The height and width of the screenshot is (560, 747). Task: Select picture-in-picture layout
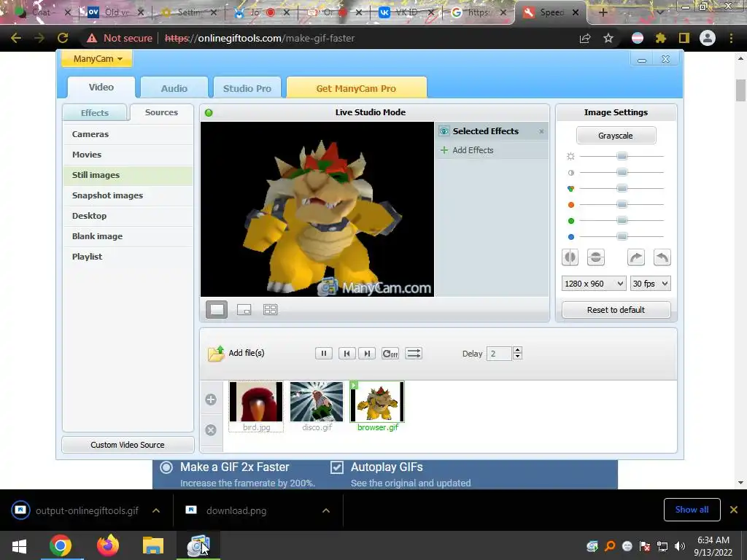point(244,310)
